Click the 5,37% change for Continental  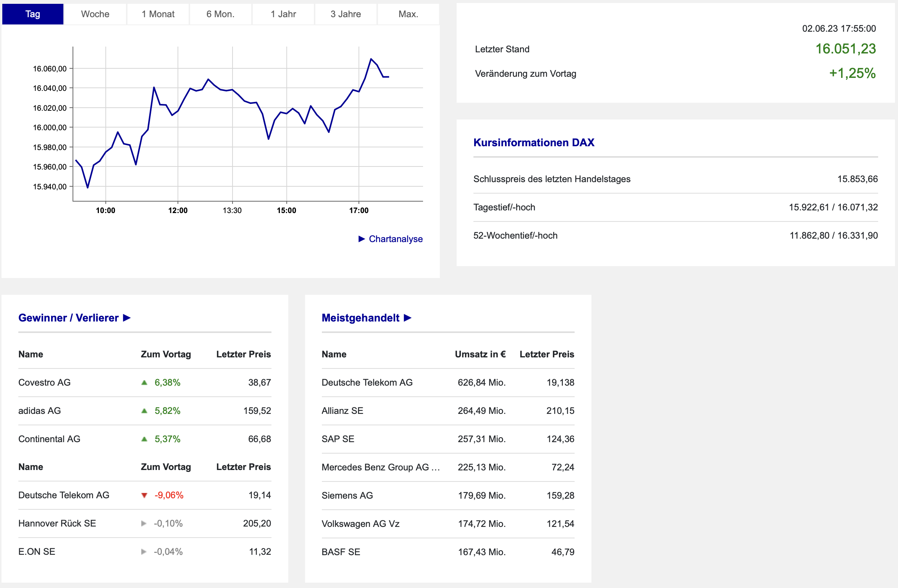tap(167, 439)
